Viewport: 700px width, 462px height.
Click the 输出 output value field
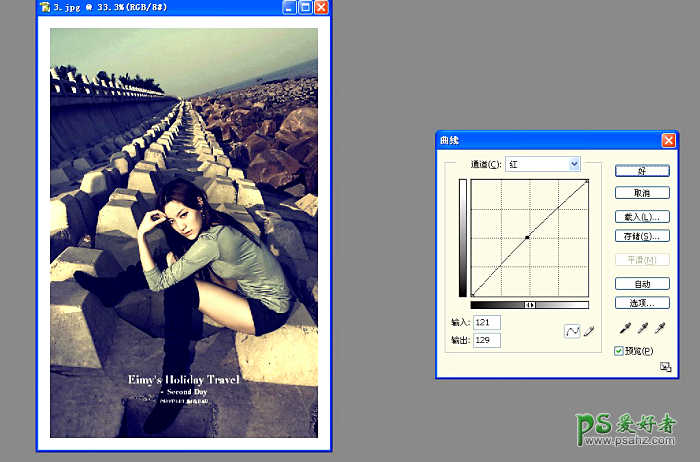(487, 340)
